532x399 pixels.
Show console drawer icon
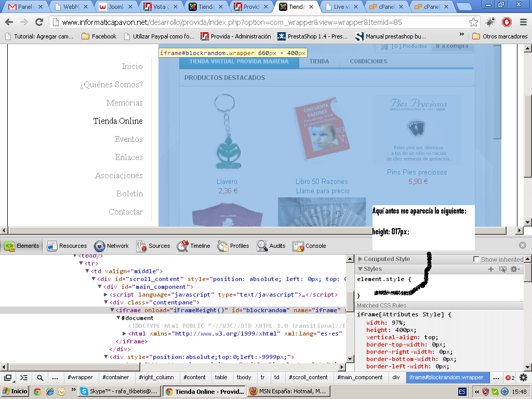point(24,378)
